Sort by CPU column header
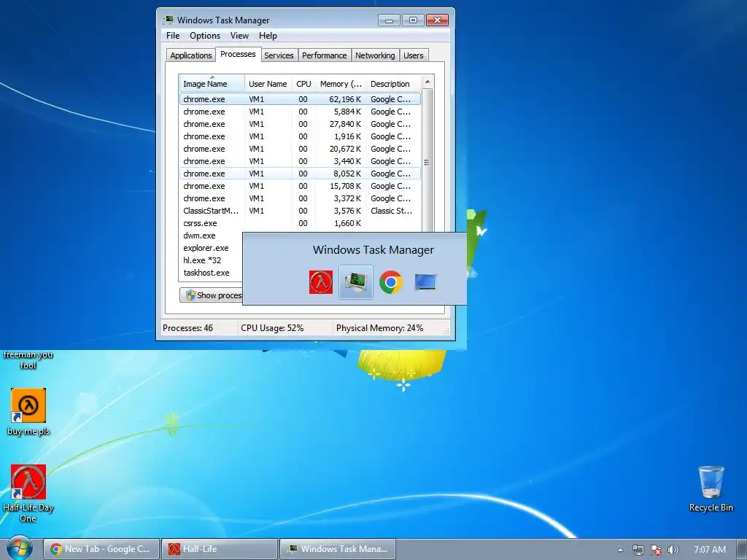 pyautogui.click(x=303, y=84)
